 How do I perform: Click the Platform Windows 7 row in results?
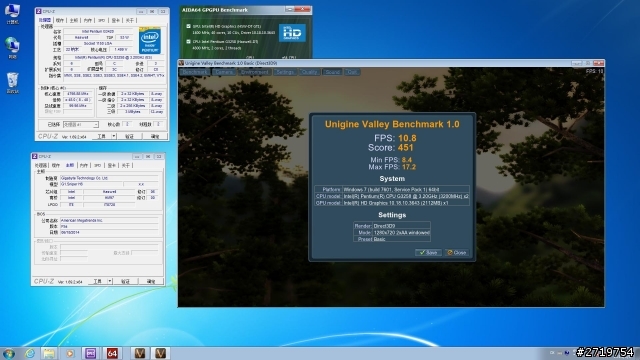coord(392,189)
